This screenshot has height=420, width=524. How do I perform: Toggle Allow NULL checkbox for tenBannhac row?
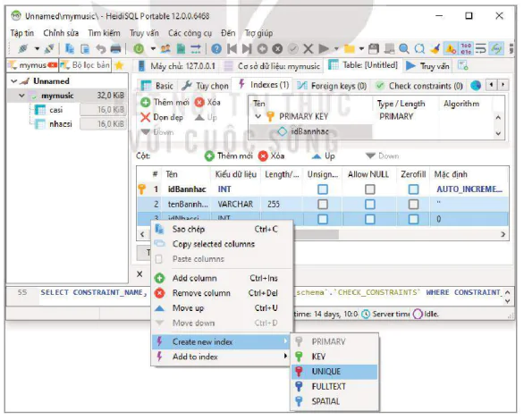(369, 204)
